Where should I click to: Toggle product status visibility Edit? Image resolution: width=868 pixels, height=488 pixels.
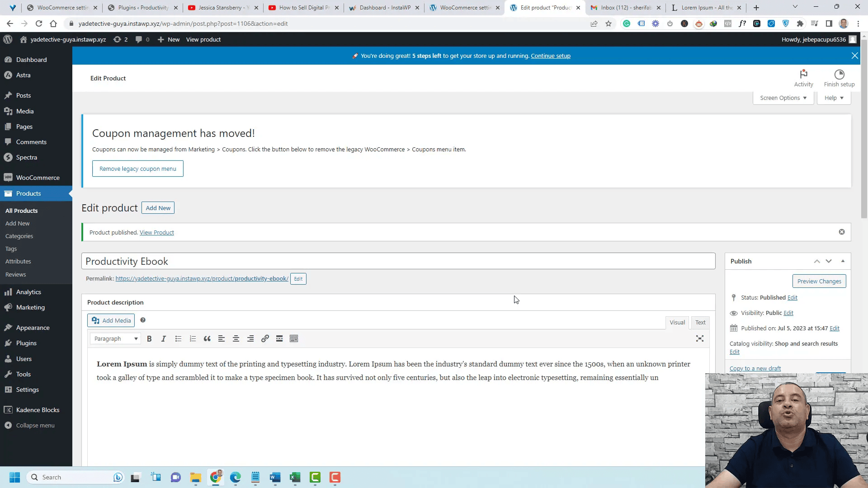pyautogui.click(x=789, y=313)
